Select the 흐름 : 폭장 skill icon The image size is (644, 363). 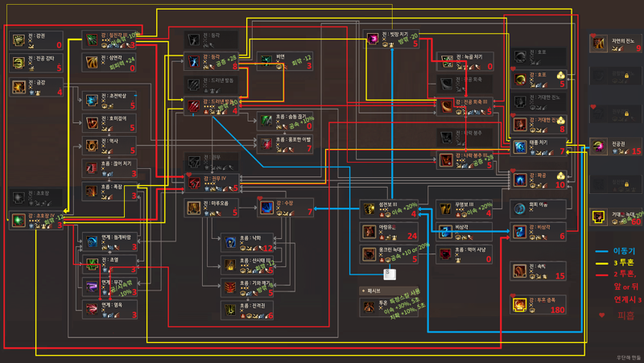(x=92, y=191)
